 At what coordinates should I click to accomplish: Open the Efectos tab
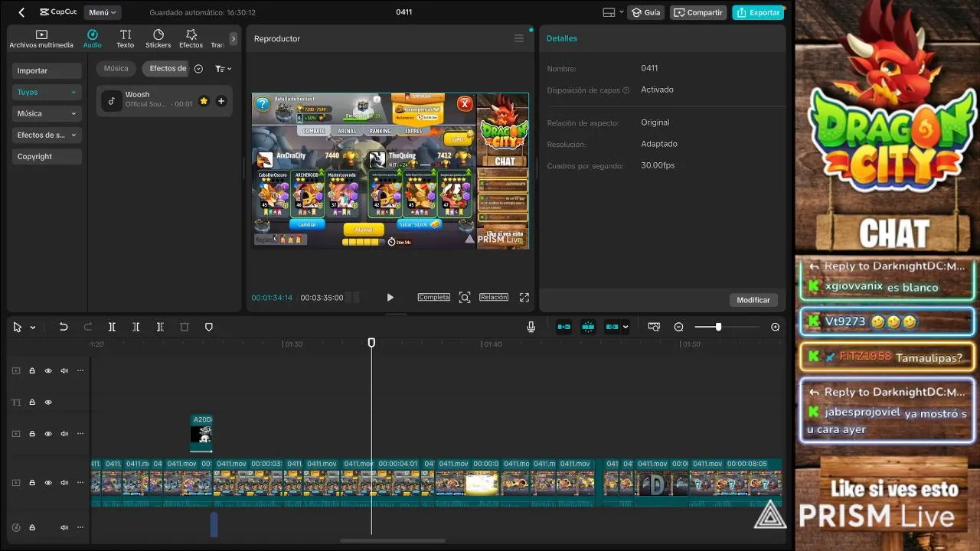(191, 39)
